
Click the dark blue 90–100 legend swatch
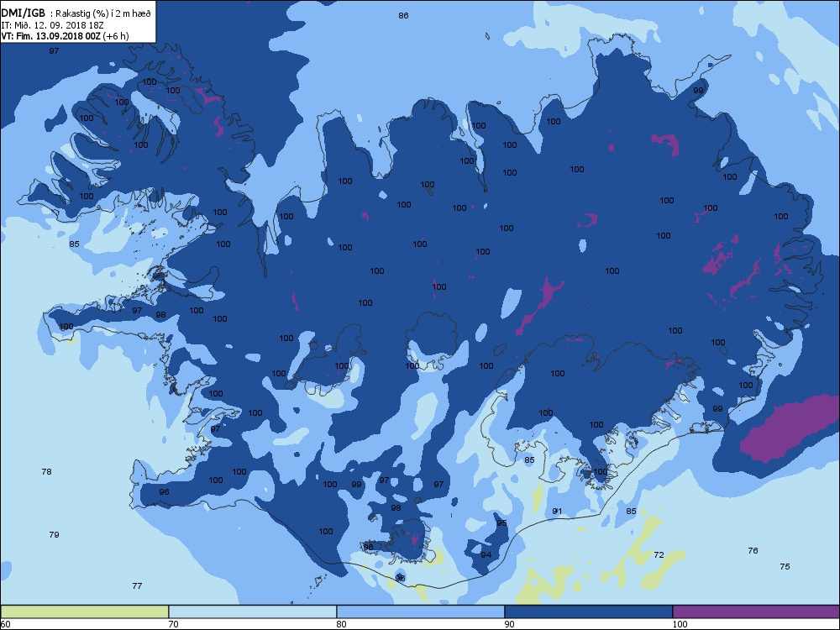tap(588, 612)
